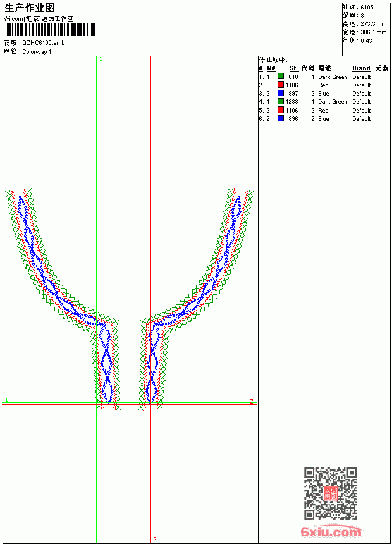Select the green swatch for 1288 stitches
This screenshot has width=392, height=544.
(281, 101)
